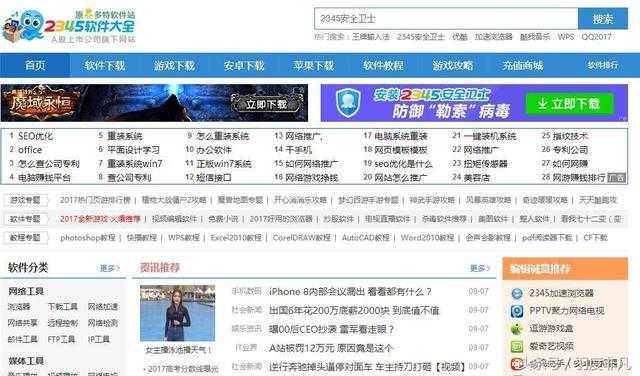The width and height of the screenshot is (640, 376).
Task: Open the iPhone 8内部会议漏出 news link
Action: [350, 292]
